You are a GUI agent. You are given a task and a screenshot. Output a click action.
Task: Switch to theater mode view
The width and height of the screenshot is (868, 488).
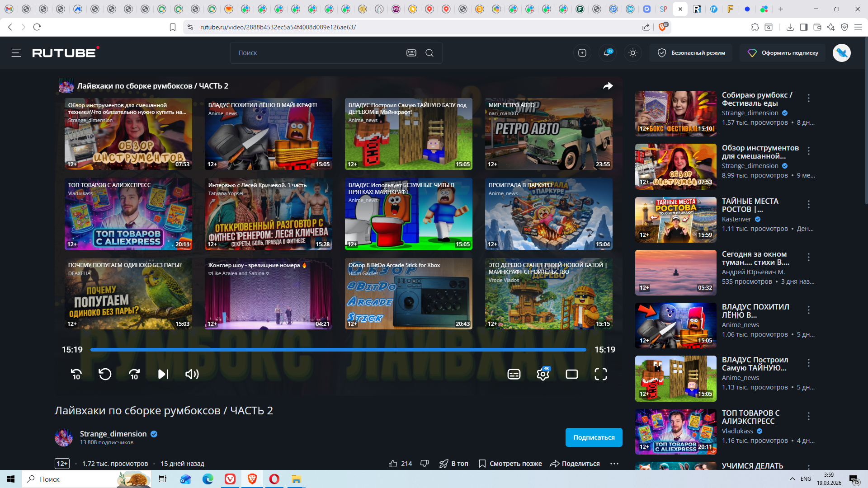click(x=572, y=374)
